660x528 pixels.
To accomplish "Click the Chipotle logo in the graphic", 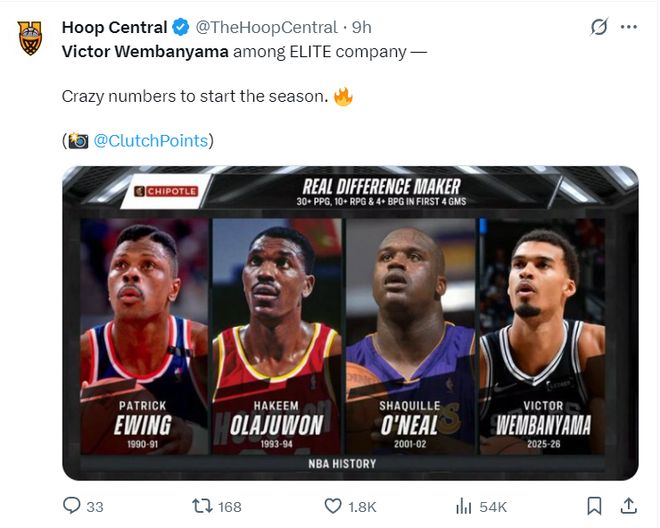I will tap(167, 191).
